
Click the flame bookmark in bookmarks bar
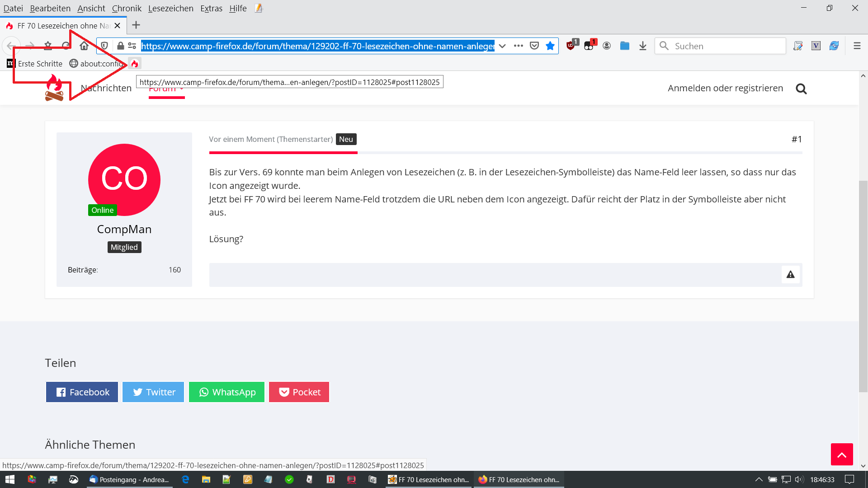point(135,64)
